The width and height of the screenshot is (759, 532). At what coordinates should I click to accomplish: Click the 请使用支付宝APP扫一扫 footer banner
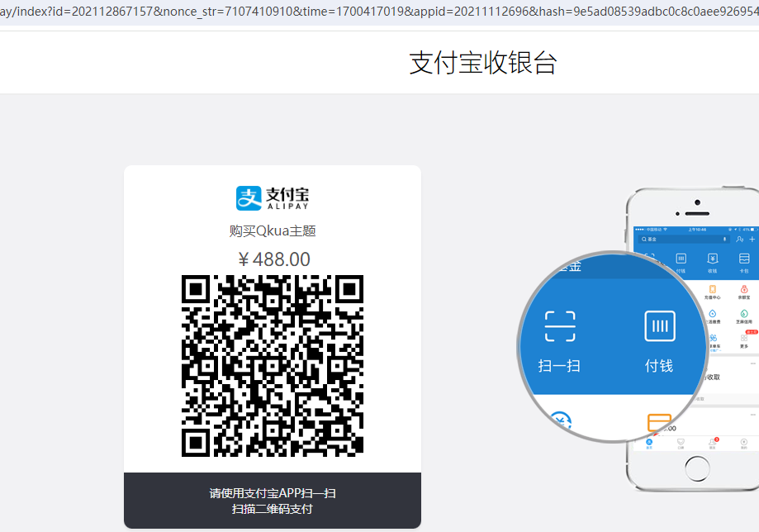(272, 501)
